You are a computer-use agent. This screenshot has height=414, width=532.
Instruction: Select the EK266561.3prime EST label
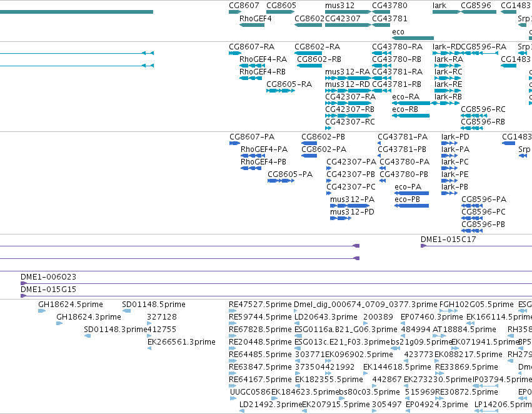click(x=181, y=343)
